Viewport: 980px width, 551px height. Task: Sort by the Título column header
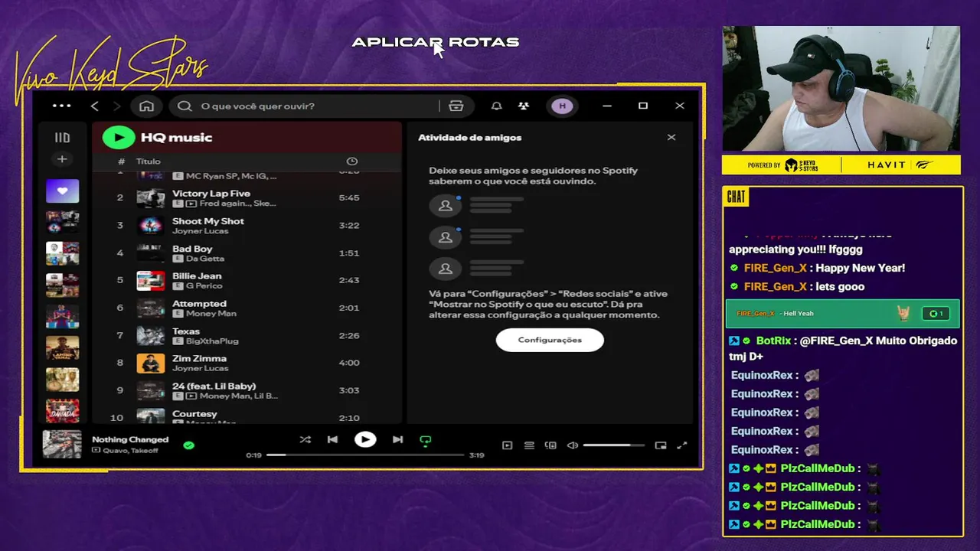(x=149, y=161)
